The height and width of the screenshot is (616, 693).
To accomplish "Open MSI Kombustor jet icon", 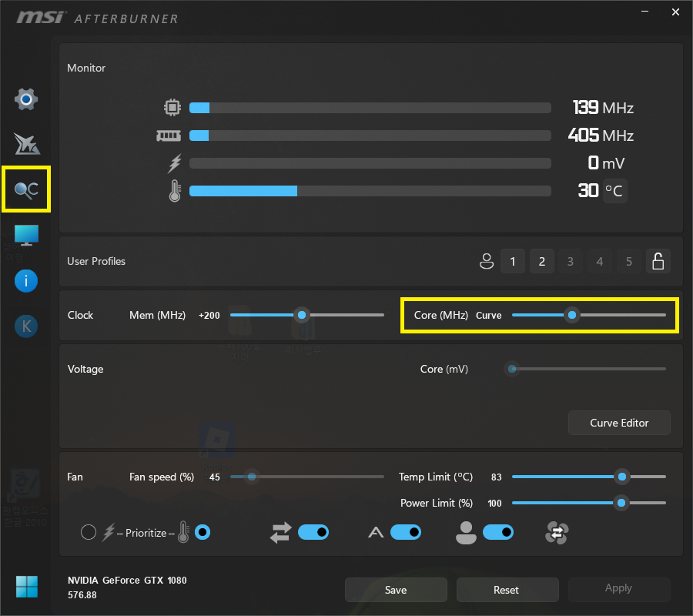I will [x=26, y=144].
